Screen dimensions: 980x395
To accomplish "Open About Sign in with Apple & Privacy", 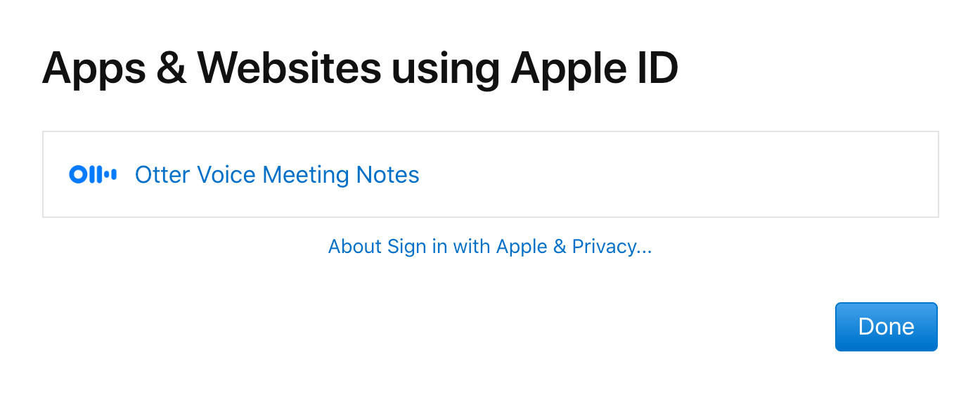I will [490, 247].
